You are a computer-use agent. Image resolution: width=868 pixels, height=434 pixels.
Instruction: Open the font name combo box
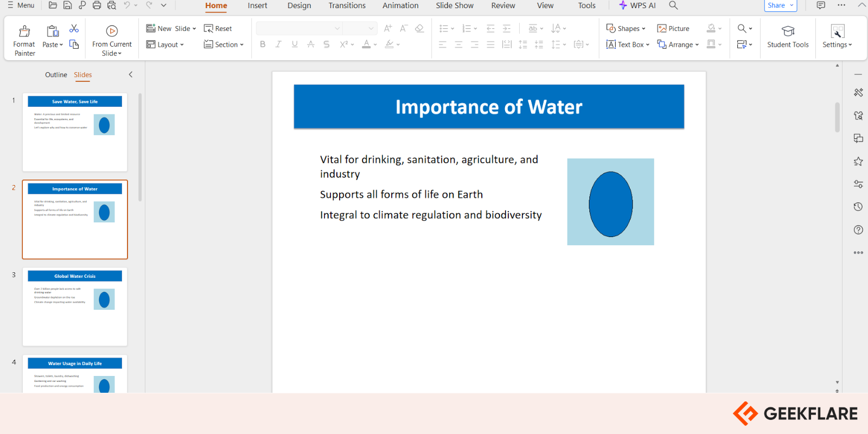coord(299,28)
